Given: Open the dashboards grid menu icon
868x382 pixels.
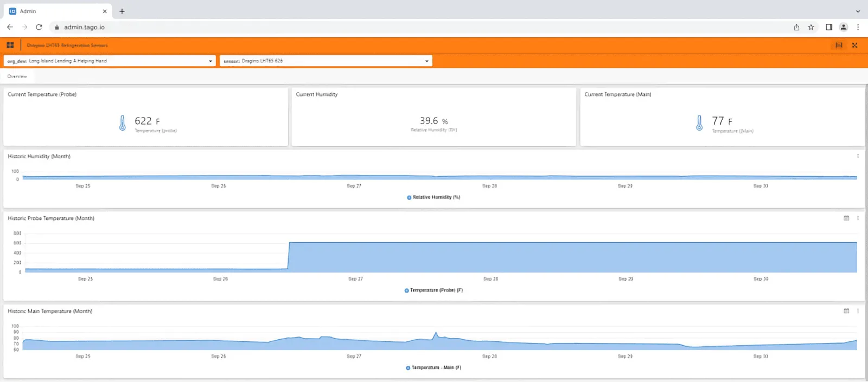Looking at the screenshot, I should tap(10, 46).
